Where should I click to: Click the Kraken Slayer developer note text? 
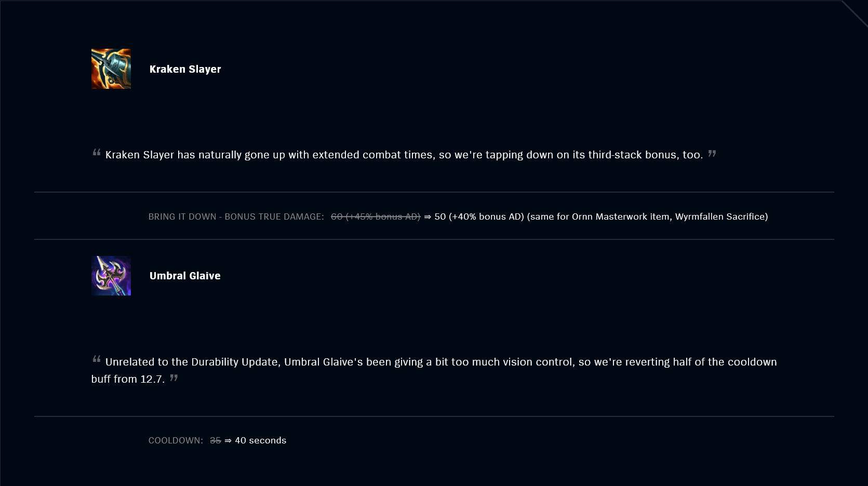(404, 155)
